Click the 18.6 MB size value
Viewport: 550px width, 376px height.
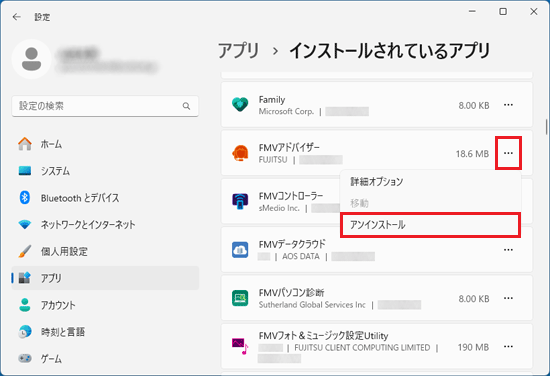tap(472, 154)
